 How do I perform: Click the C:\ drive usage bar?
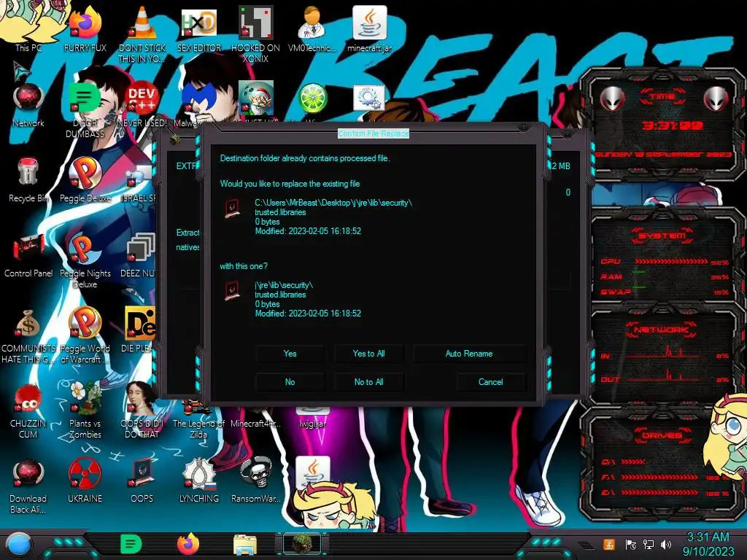tap(632, 462)
